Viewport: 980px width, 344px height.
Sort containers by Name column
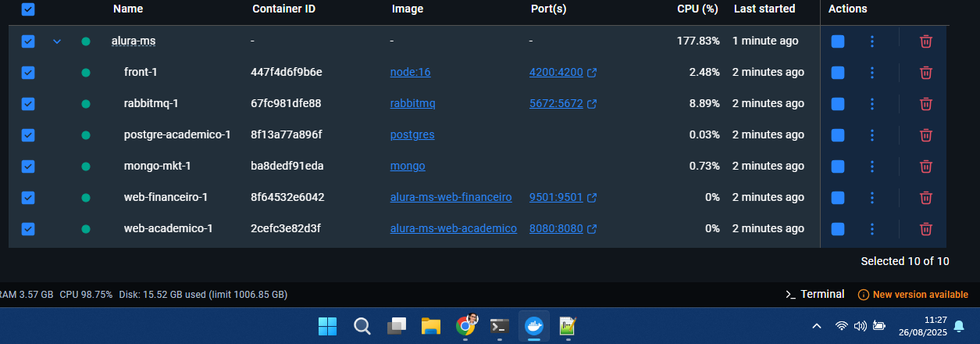coord(128,9)
